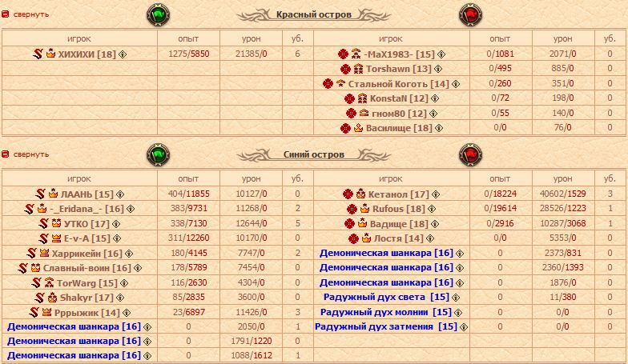The width and height of the screenshot is (628, 364).
Task: Open info icon next to -MaX1983- [15]
Action: (x=441, y=54)
